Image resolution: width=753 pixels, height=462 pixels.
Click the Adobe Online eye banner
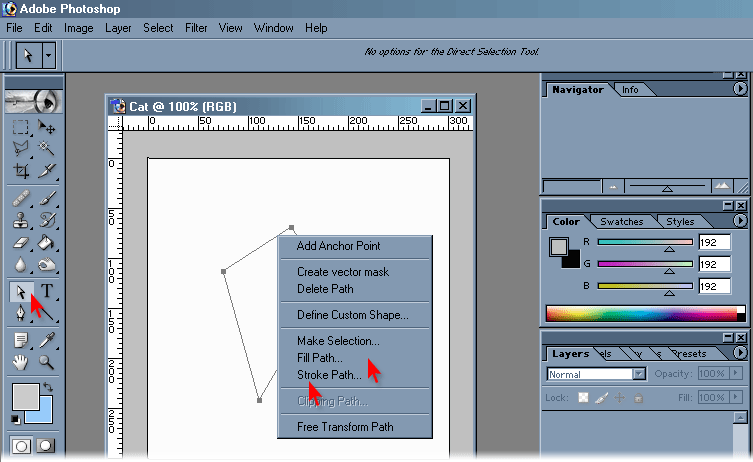click(34, 101)
